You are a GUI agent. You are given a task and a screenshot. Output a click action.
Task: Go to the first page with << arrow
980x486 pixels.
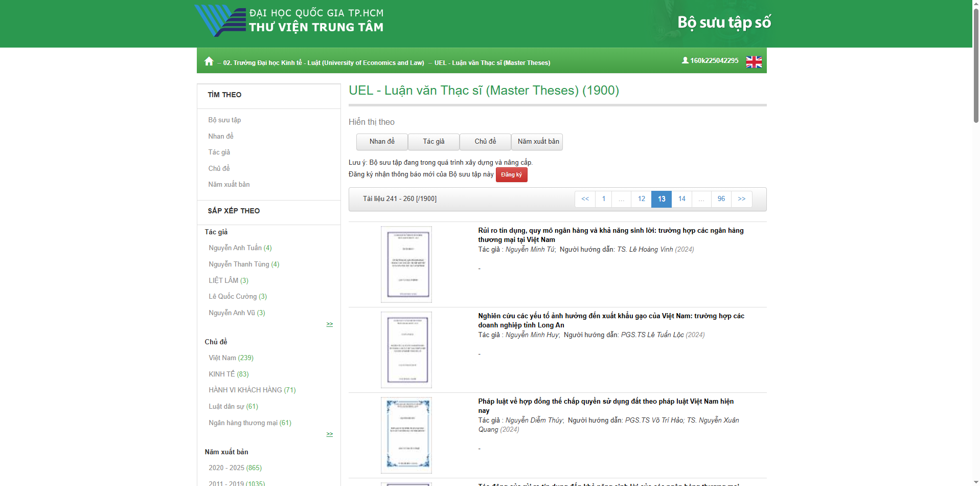click(585, 199)
